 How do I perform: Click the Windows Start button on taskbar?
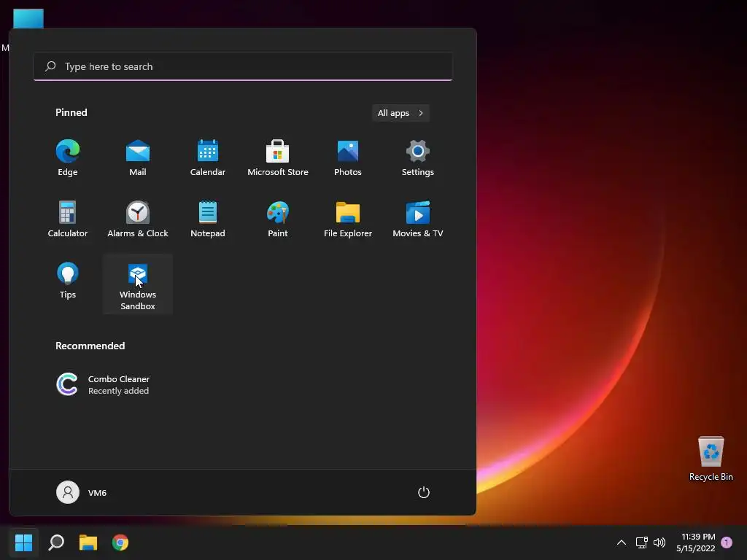(x=23, y=542)
